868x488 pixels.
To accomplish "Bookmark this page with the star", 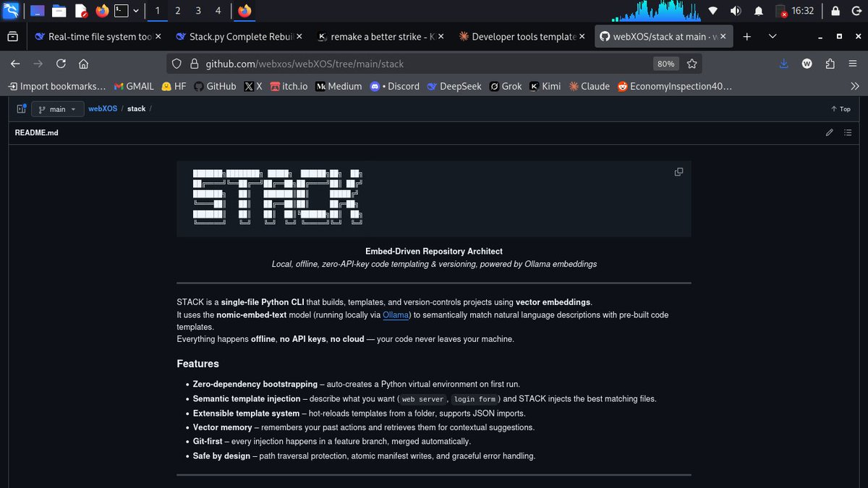I will tap(692, 64).
